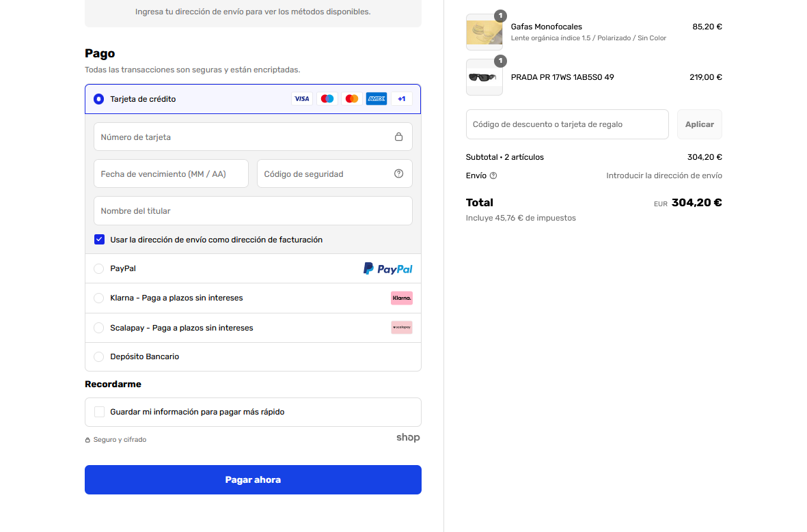This screenshot has height=532, width=807.
Task: Click the Maestro card icon
Action: pos(327,99)
